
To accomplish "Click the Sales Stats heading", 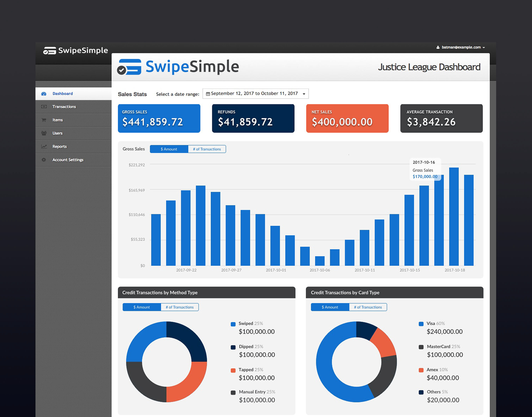I will tap(132, 94).
